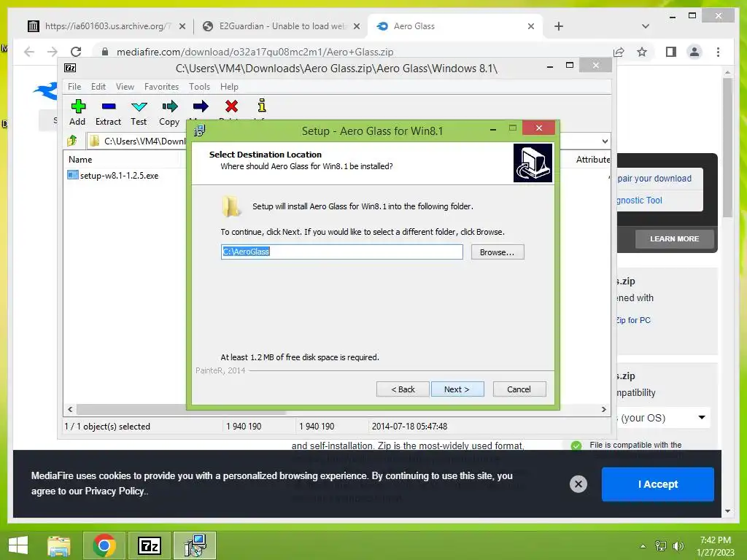Screen dimensions: 747x560
Task: Cancel the Aero Glass setup
Action: coord(519,389)
